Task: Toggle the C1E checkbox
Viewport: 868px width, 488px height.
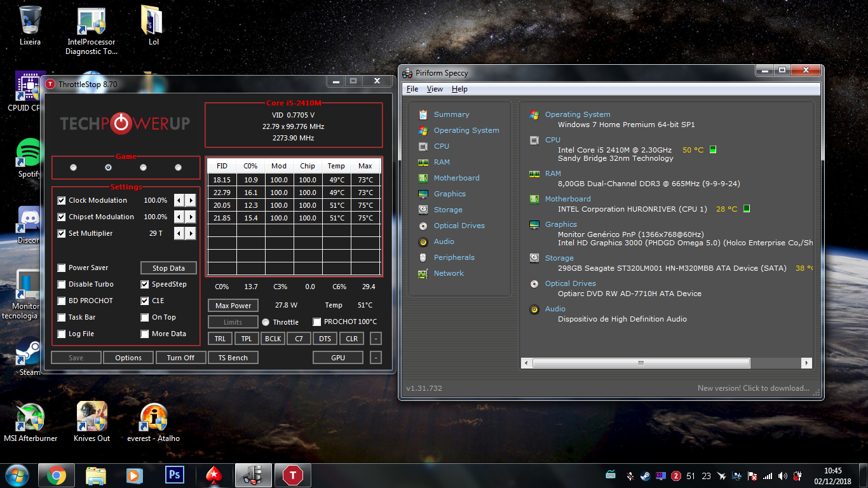Action: point(145,301)
